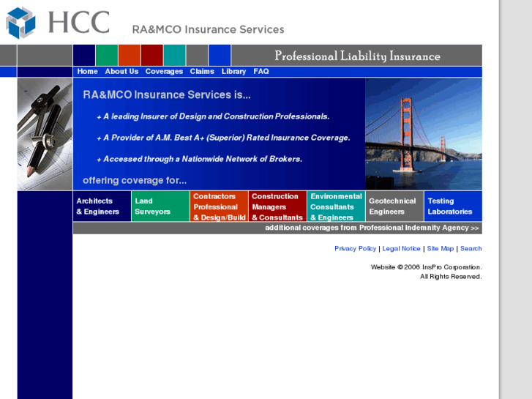Select Testing Laboratories coverage tile
The width and height of the screenshot is (532, 399).
pyautogui.click(x=453, y=206)
